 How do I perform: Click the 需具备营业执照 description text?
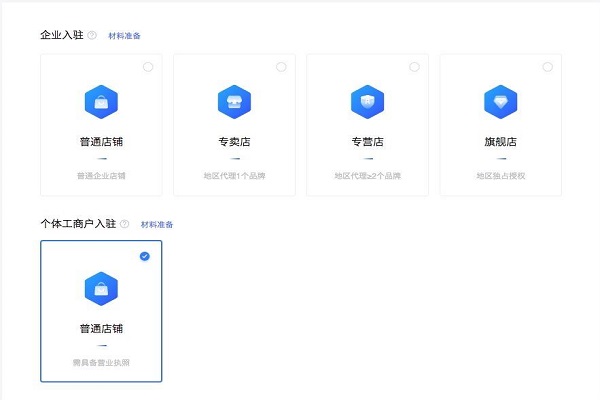[101, 363]
